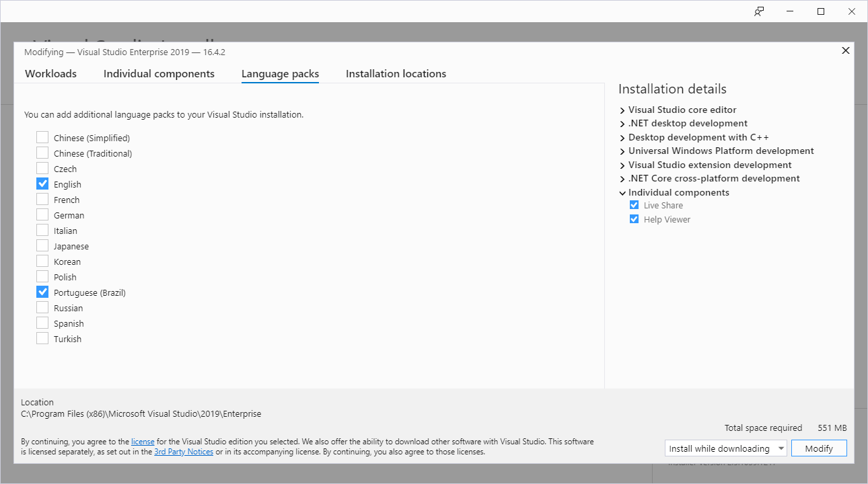Viewport: 868px width, 484px height.
Task: Open the Individual components tab
Action: [159, 74]
